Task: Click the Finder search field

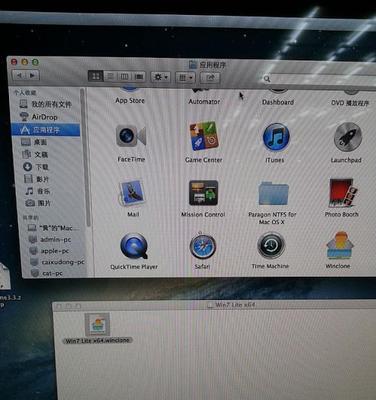Action: [x=318, y=79]
